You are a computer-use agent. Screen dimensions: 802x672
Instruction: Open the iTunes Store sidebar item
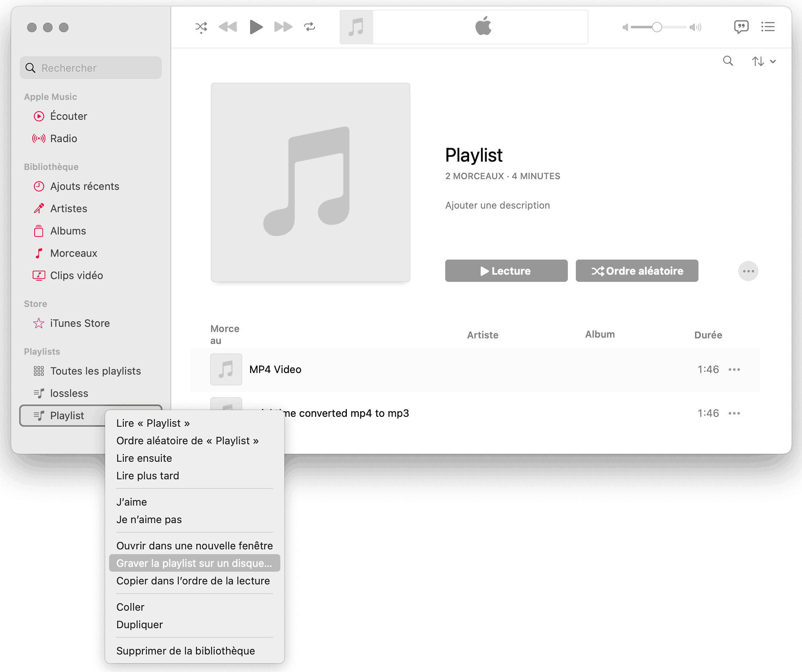pyautogui.click(x=91, y=323)
